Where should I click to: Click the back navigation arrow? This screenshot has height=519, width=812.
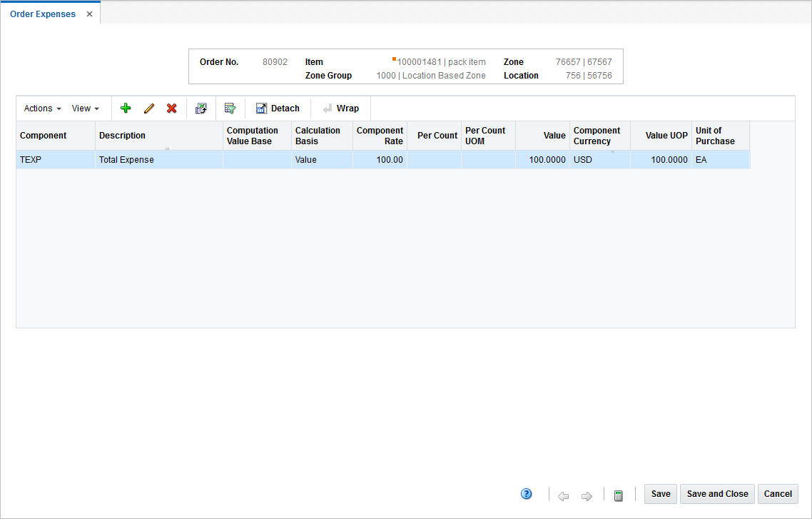click(x=563, y=494)
